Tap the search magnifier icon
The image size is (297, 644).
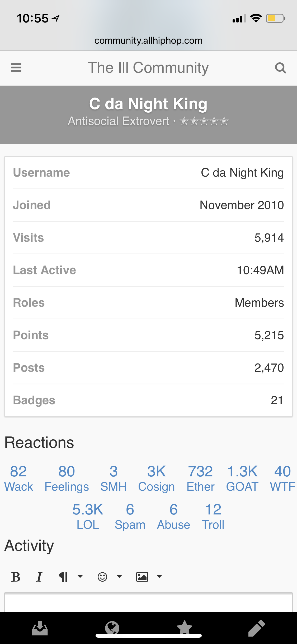tap(280, 68)
